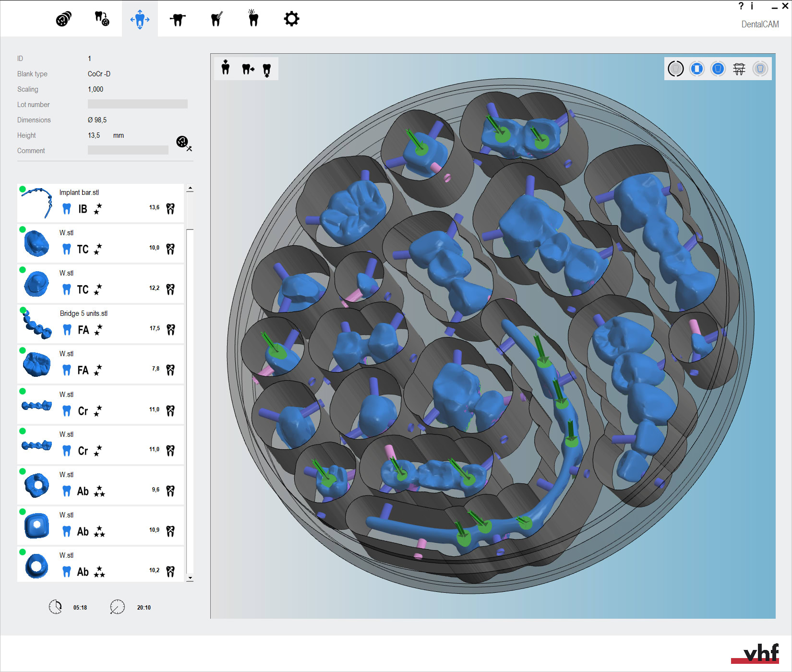The image size is (792, 672).
Task: Select the Implant bar.stl list item
Action: [100, 203]
